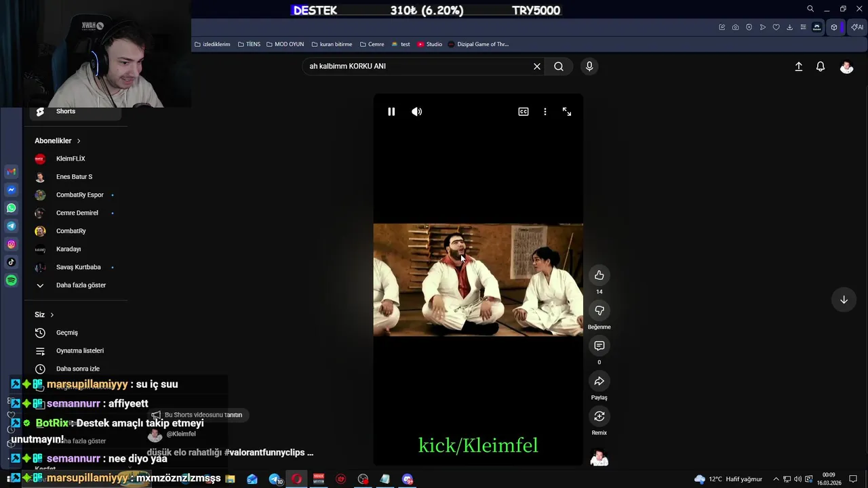Open Geçmiş watch history

point(66,333)
